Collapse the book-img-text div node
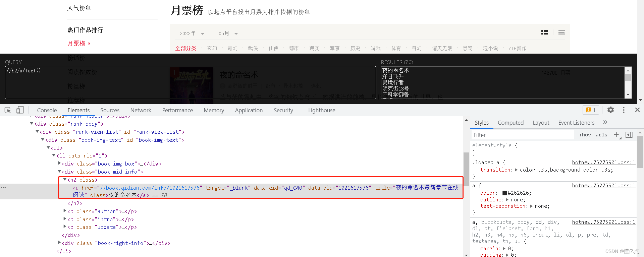 43,140
